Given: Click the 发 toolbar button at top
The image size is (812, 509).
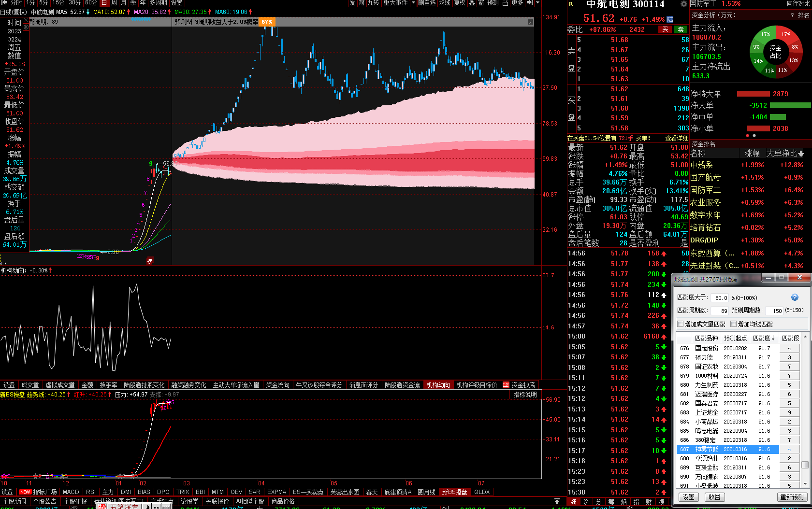Looking at the screenshot, I should click(x=352, y=3).
